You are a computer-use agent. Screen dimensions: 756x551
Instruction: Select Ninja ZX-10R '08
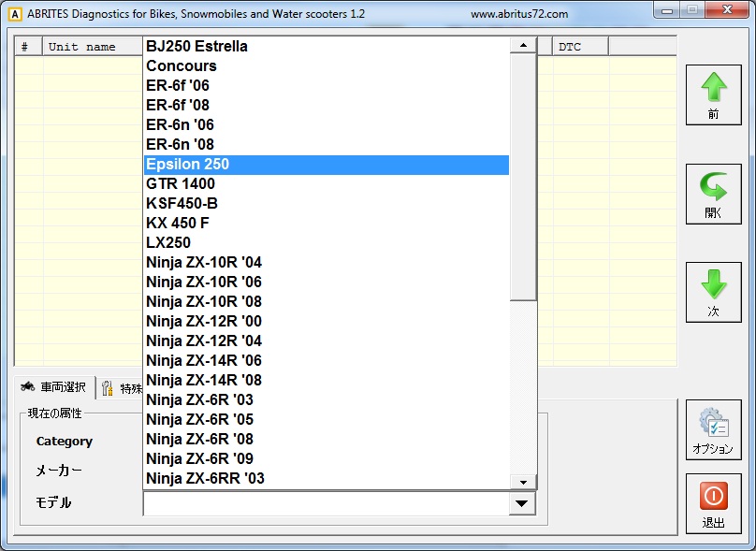327,302
